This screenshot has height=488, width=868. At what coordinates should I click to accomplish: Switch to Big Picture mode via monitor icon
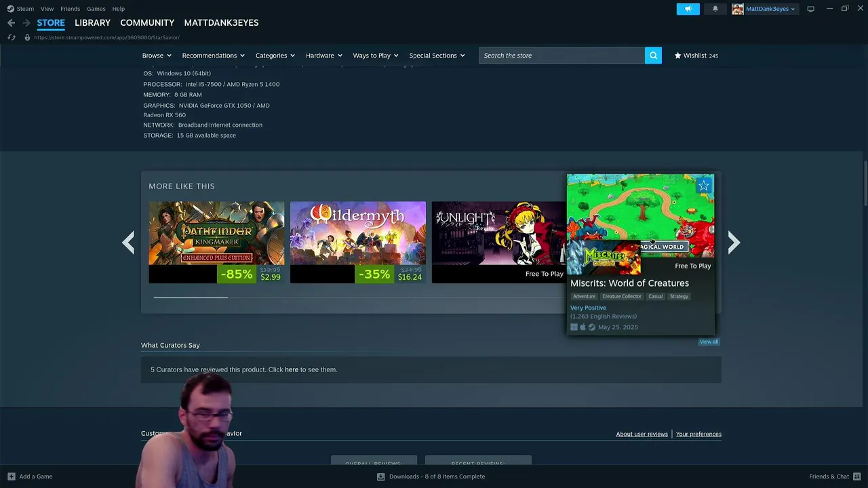(810, 9)
